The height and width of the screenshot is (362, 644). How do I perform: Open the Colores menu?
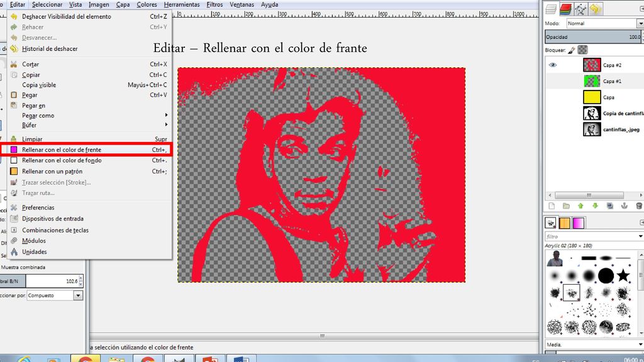[x=147, y=4]
